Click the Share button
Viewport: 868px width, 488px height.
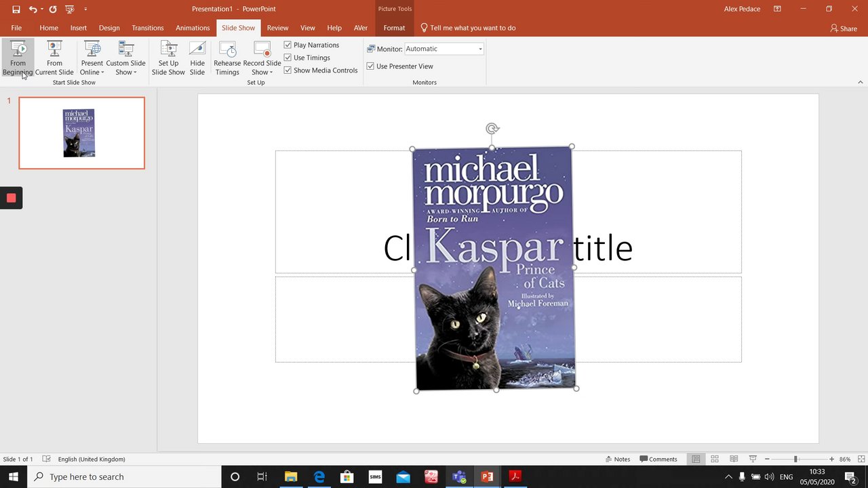(844, 28)
